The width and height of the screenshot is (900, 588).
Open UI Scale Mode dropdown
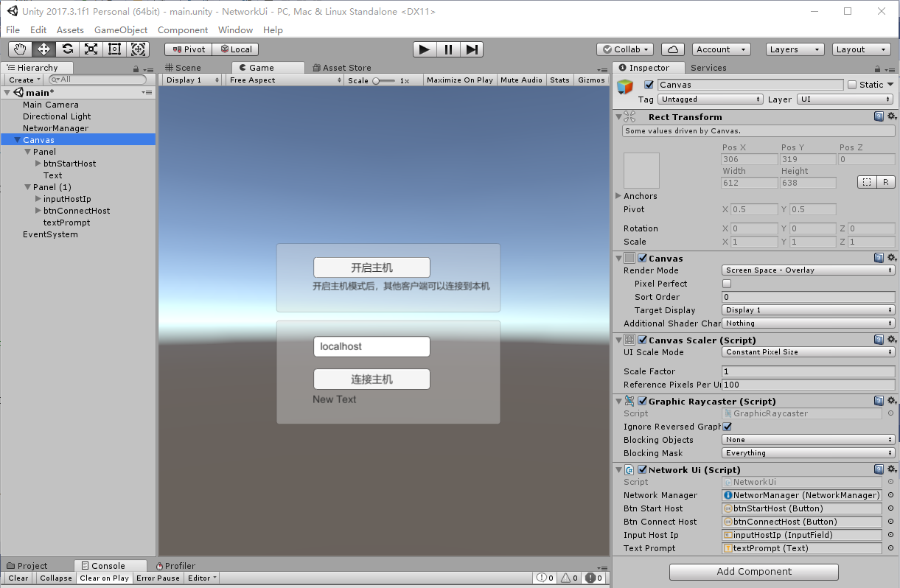[808, 352]
